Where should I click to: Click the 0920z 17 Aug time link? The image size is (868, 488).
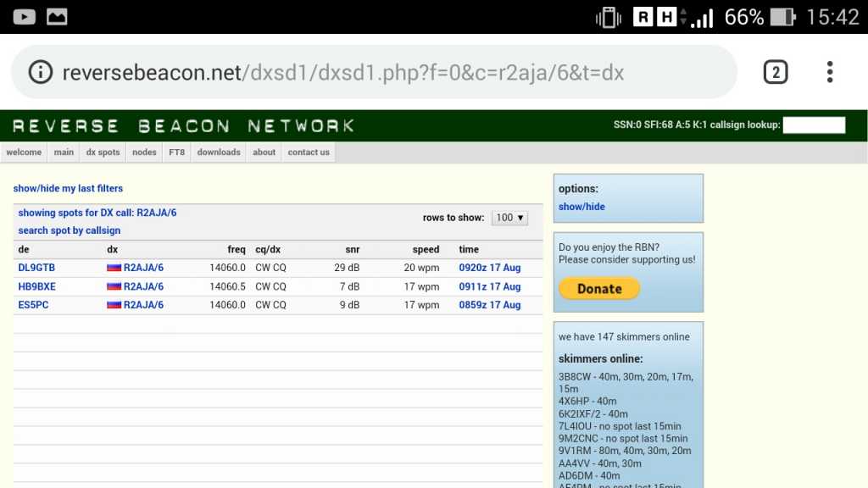[490, 268]
